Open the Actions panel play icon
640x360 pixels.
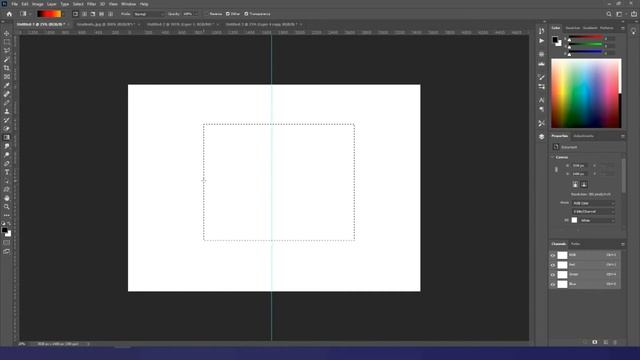click(541, 41)
